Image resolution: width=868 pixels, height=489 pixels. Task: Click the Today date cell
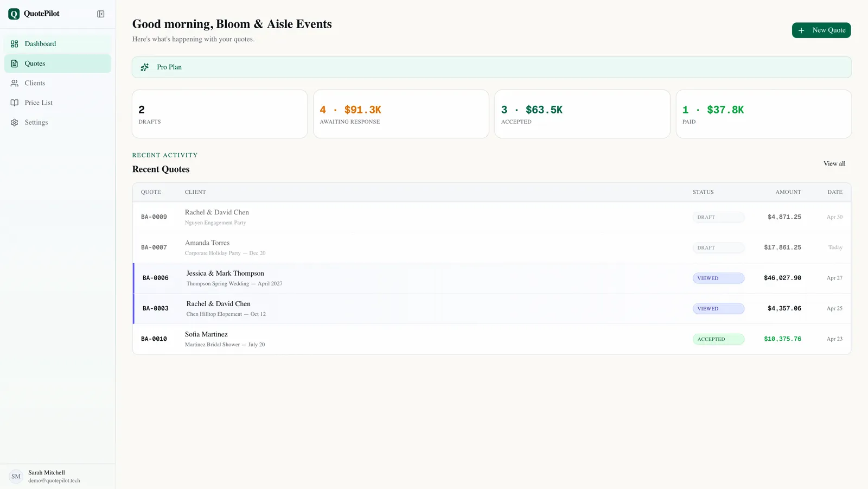[835, 247]
